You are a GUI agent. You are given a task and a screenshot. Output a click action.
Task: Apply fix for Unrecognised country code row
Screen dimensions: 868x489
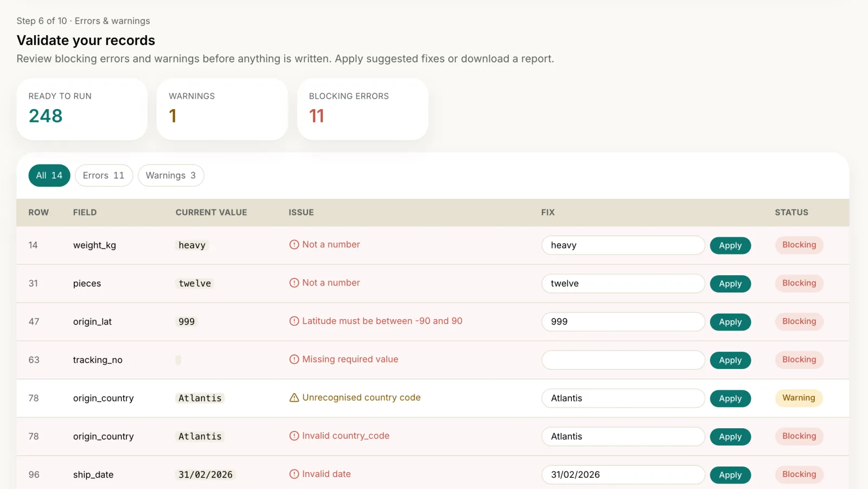(x=730, y=398)
